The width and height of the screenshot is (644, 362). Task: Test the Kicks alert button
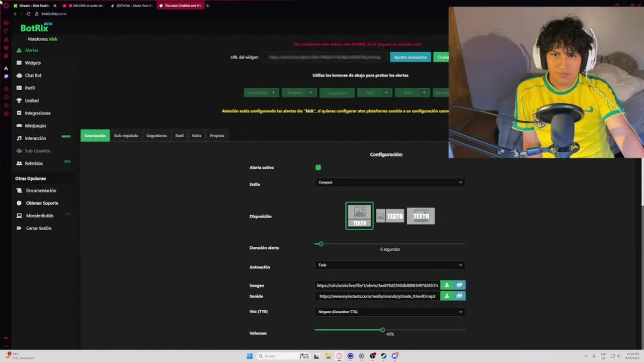412,93
